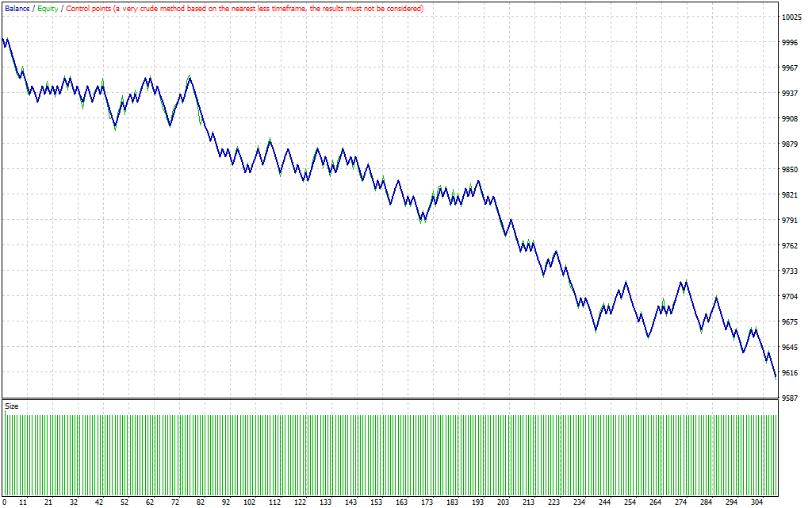The image size is (812, 508).
Task: Click the final lowest point of balance curve
Action: (x=776, y=378)
